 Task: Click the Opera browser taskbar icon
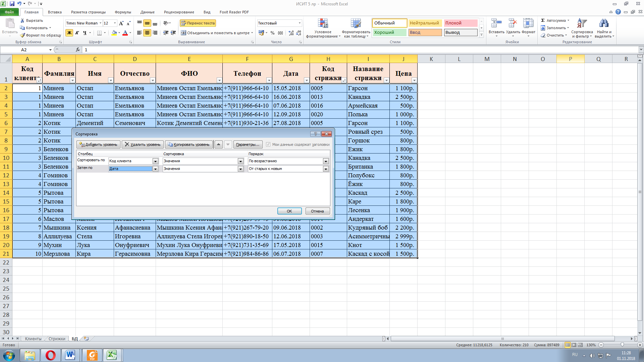point(51,355)
